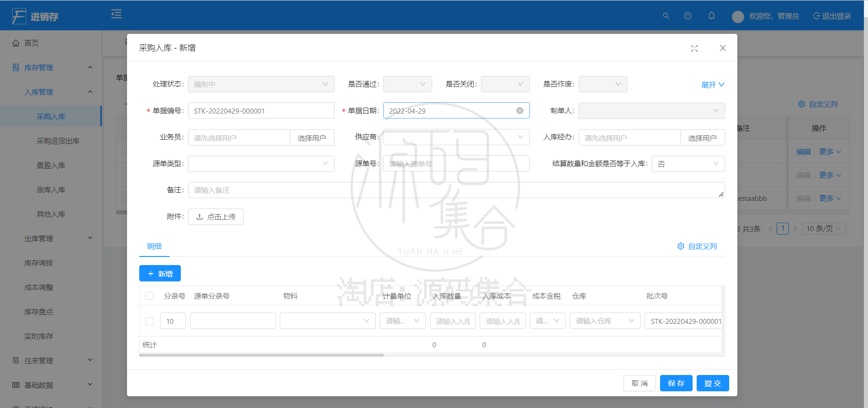Click 编辑 in first background table row

[x=803, y=152]
